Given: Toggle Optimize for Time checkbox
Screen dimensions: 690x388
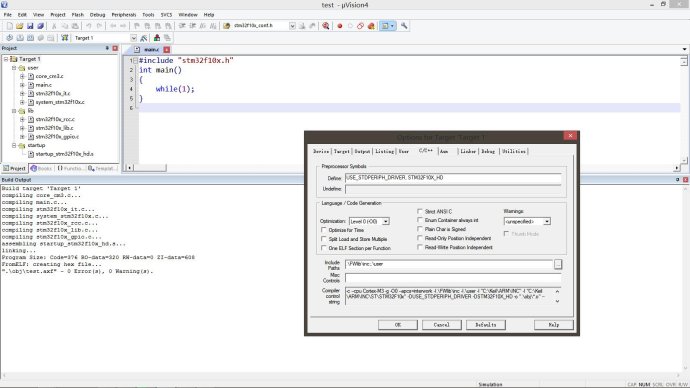Looking at the screenshot, I should [324, 230].
